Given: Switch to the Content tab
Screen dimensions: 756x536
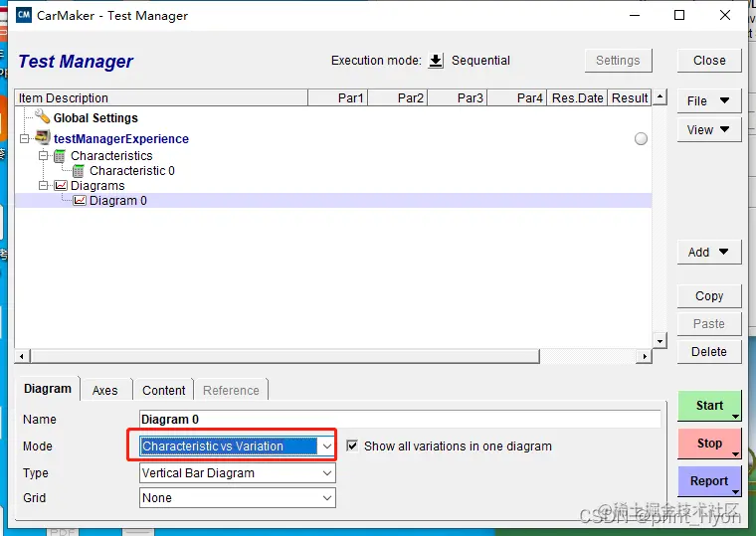Looking at the screenshot, I should coord(163,391).
